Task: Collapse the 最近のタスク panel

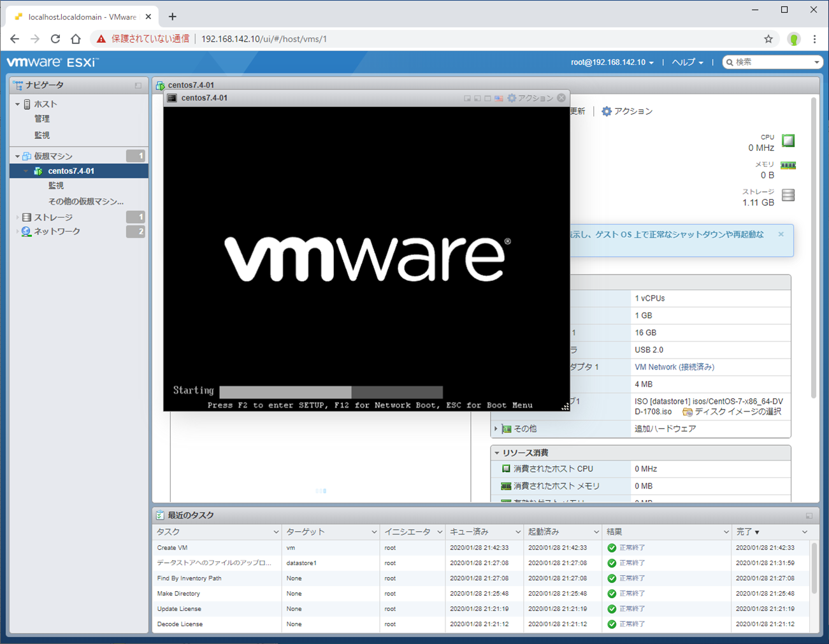Action: pyautogui.click(x=809, y=515)
